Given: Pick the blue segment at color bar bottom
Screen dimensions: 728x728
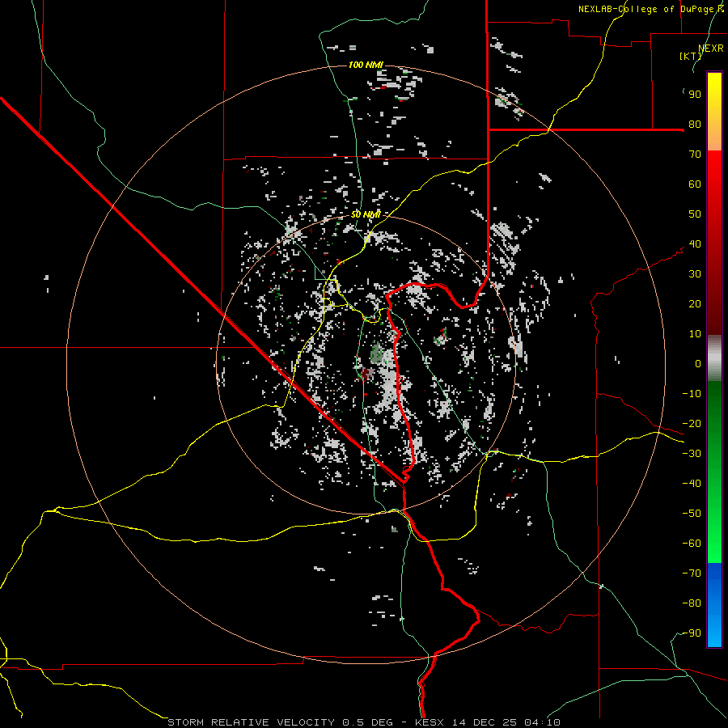Looking at the screenshot, I should 714,605.
